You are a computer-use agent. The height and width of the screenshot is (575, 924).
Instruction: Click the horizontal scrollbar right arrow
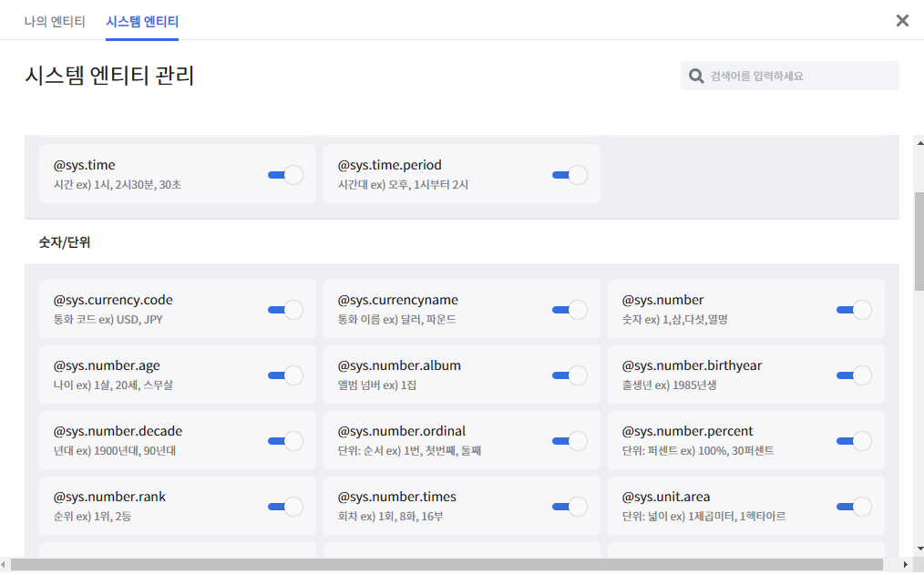906,565
